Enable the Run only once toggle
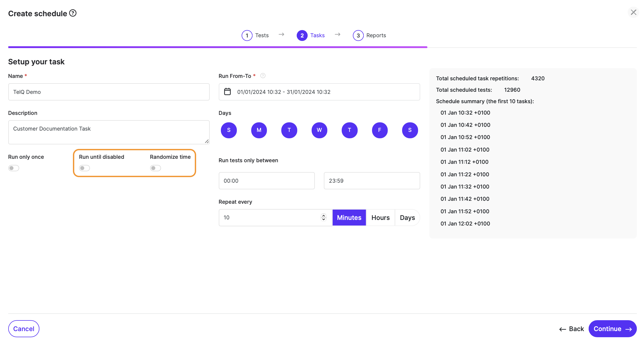This screenshot has width=644, height=342. click(14, 168)
